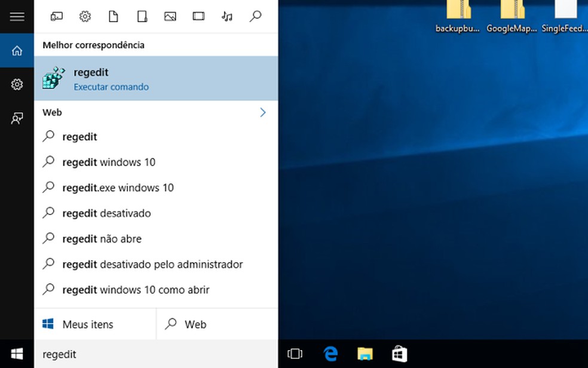Select GoogleMap... desktop zip folder

click(x=512, y=17)
